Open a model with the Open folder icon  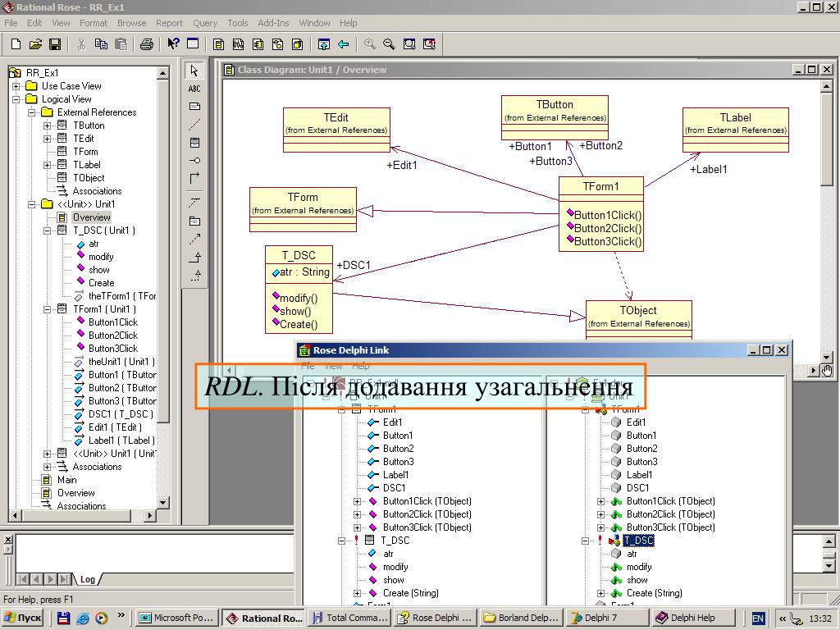click(x=35, y=44)
